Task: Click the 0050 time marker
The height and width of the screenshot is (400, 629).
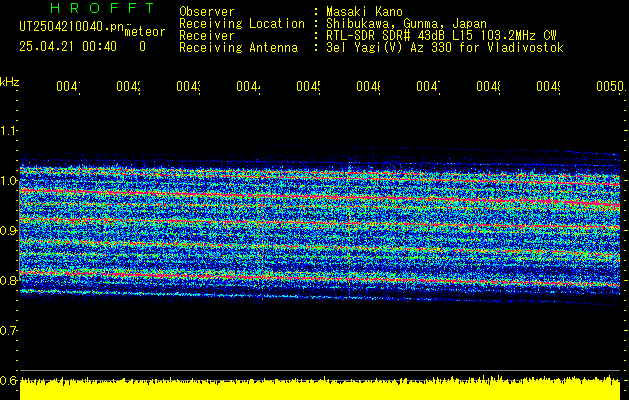Action: [610, 86]
